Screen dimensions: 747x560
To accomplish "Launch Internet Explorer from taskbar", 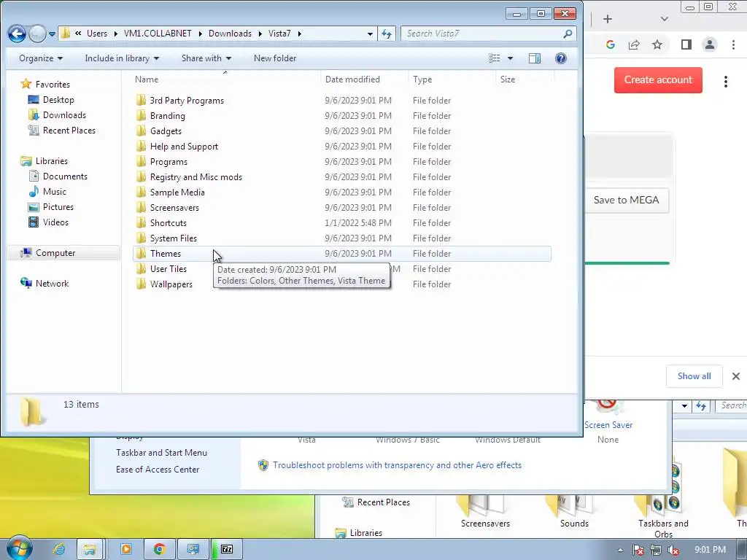I will 59,550.
